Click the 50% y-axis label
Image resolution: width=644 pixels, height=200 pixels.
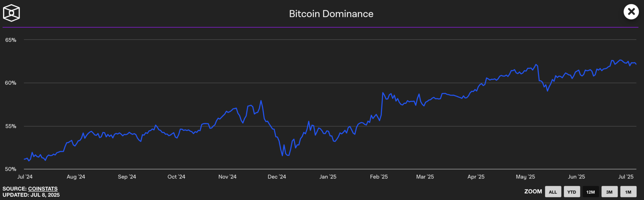click(11, 169)
